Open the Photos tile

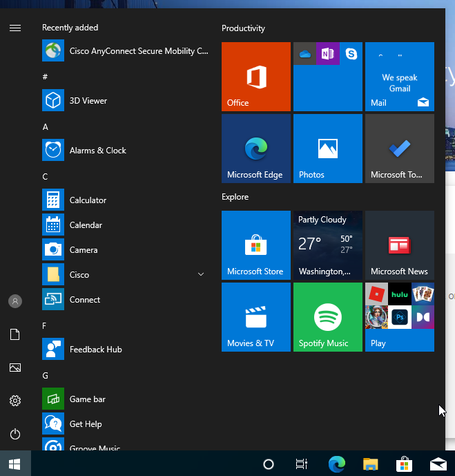(x=328, y=149)
